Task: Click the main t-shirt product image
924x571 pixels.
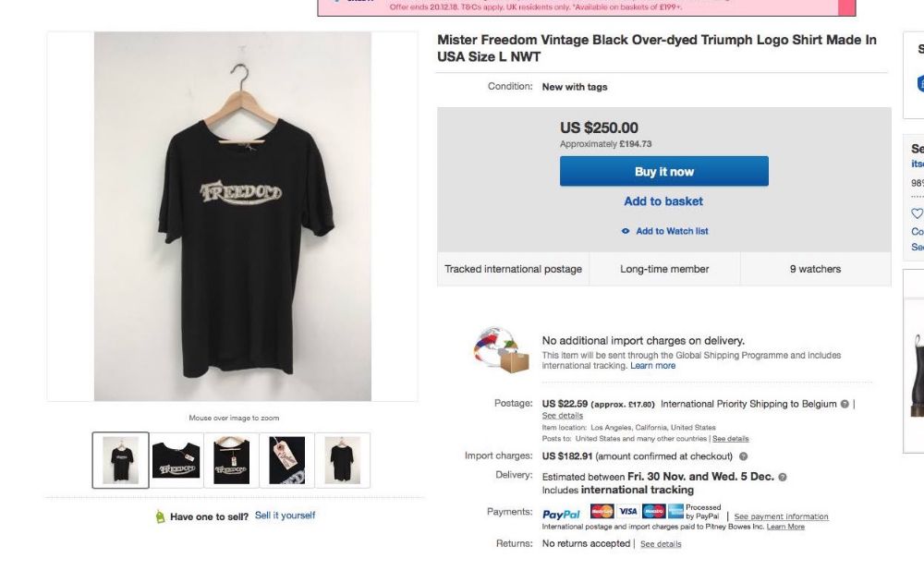Action: tap(233, 217)
